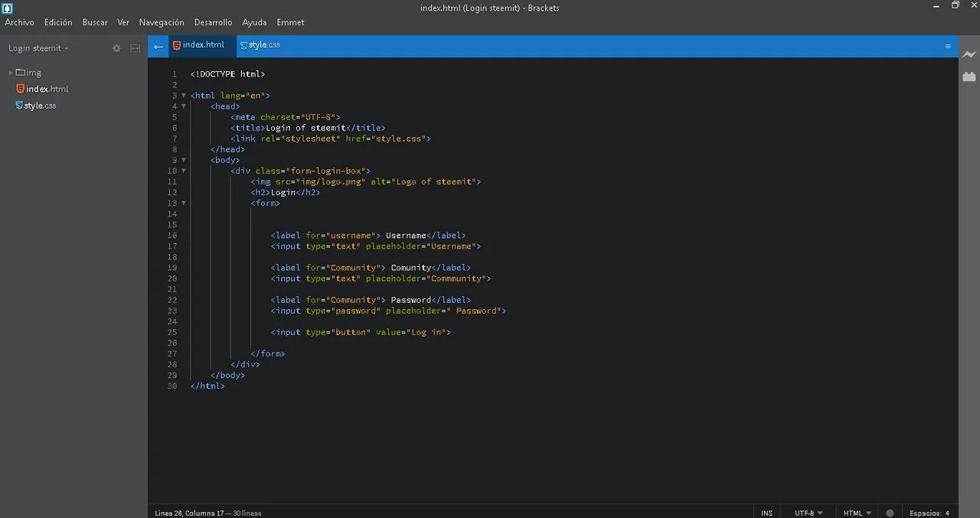Screen dimensions: 980x518
Task: Click the 'img/logo.png' src value
Action: coord(331,181)
